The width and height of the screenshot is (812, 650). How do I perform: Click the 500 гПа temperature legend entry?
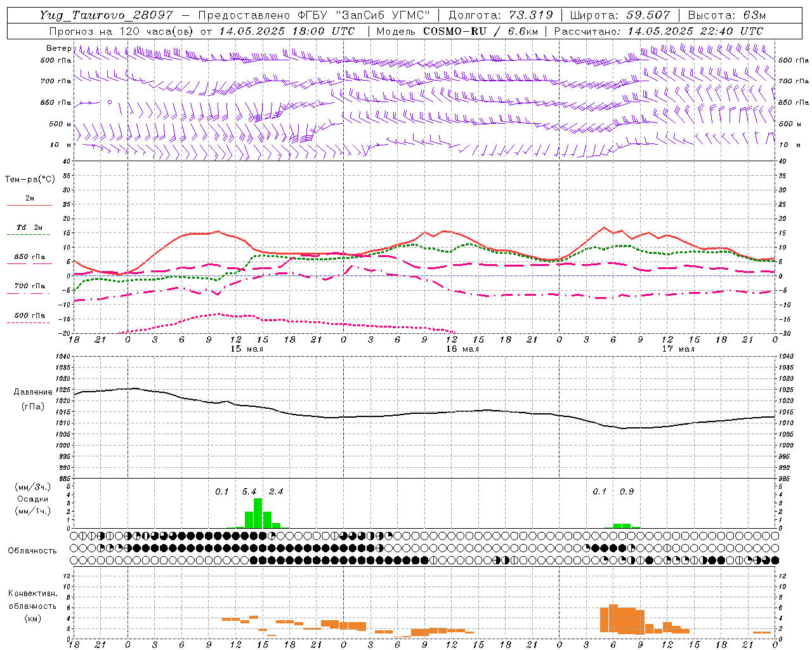[30, 315]
